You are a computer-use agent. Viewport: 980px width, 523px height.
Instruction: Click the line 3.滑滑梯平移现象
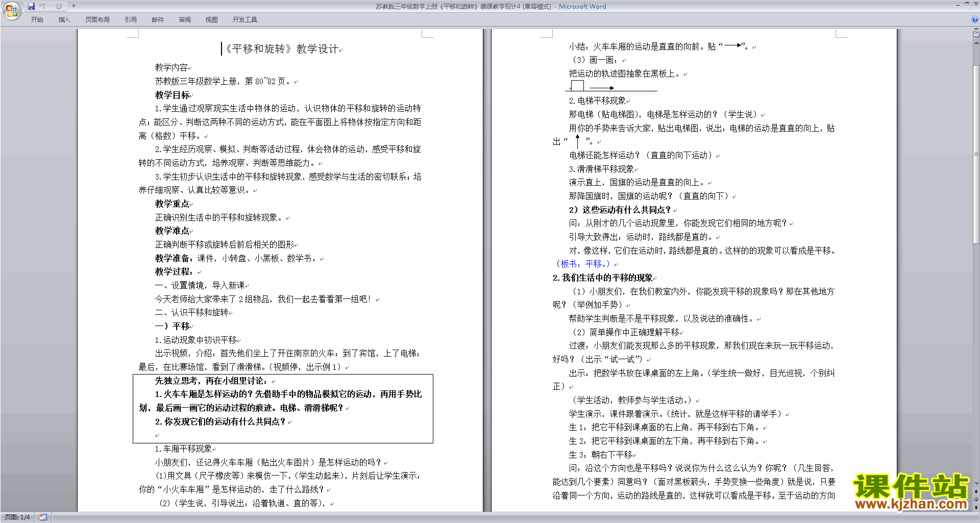(x=602, y=169)
